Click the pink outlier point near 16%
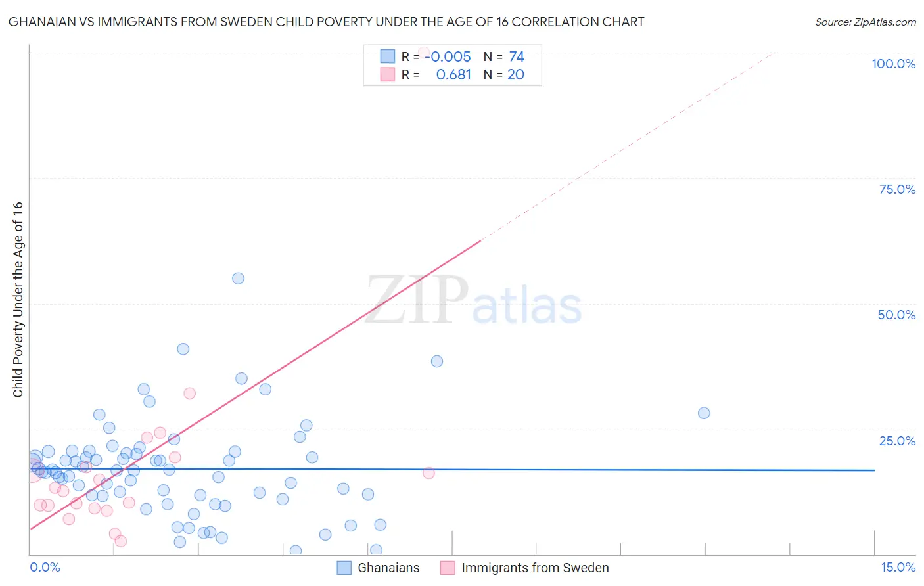Viewport: 924px width, 586px height. [x=428, y=473]
